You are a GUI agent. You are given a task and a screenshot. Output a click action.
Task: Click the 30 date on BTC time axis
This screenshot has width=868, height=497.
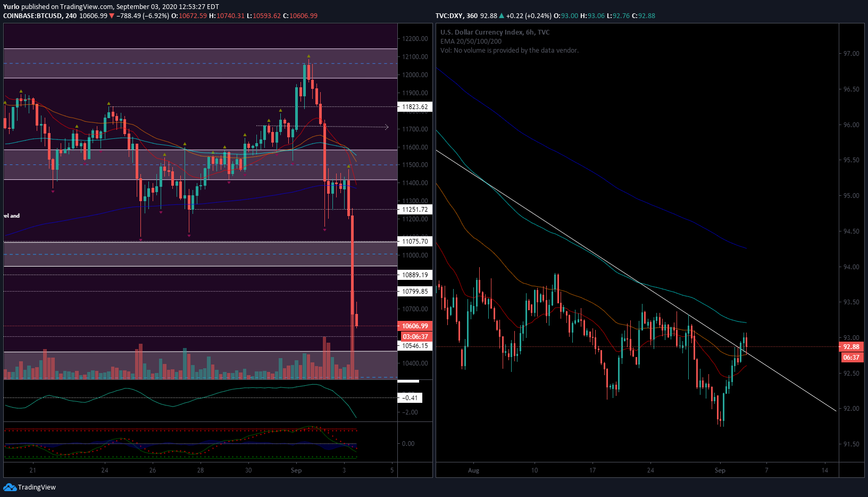(248, 470)
